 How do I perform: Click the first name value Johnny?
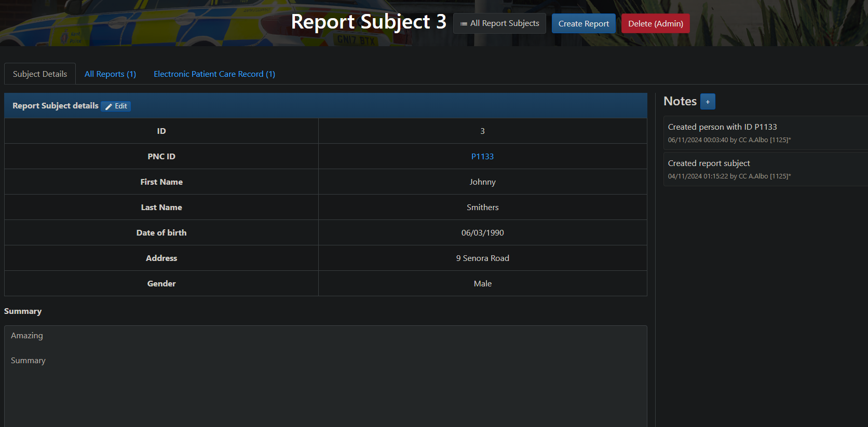(x=482, y=182)
